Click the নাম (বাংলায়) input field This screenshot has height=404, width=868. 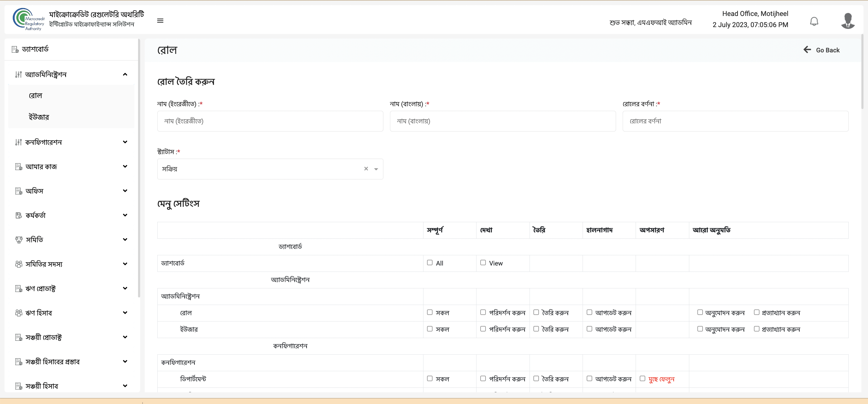(x=503, y=121)
